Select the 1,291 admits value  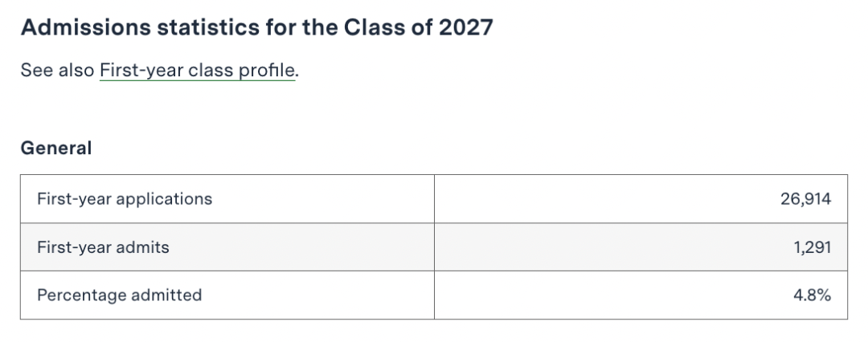coord(812,247)
